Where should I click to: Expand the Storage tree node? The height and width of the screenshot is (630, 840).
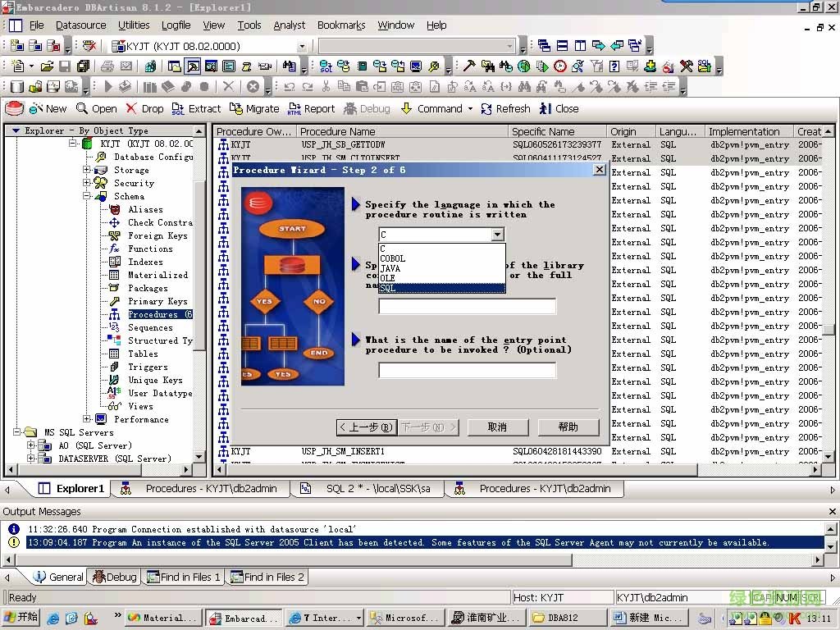point(87,170)
